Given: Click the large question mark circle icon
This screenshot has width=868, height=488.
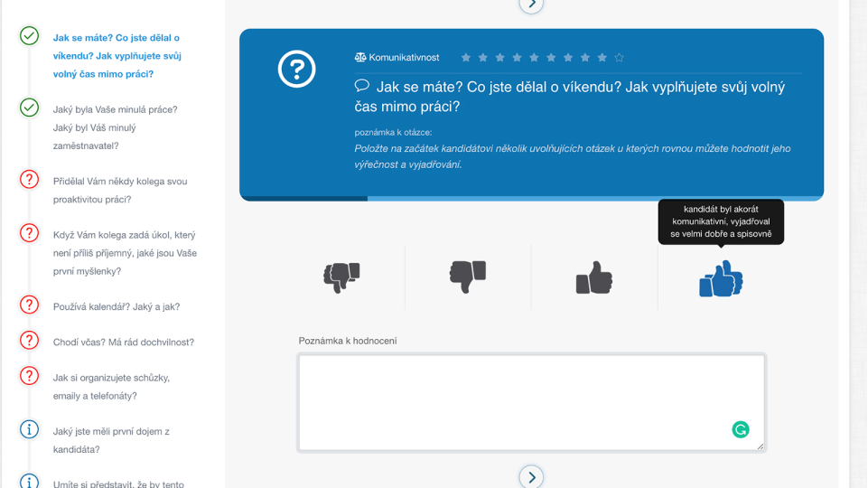Looking at the screenshot, I should [x=296, y=70].
